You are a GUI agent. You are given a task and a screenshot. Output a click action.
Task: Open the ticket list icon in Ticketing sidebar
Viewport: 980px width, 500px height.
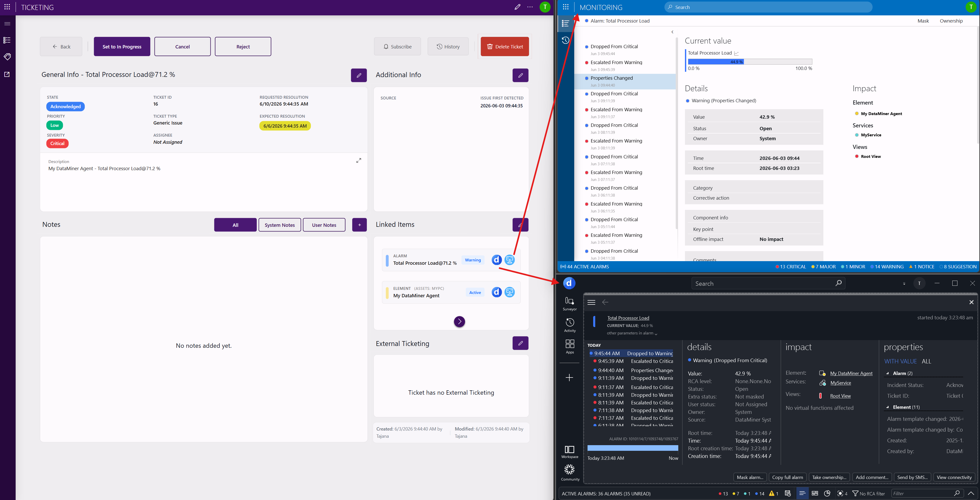pyautogui.click(x=7, y=40)
